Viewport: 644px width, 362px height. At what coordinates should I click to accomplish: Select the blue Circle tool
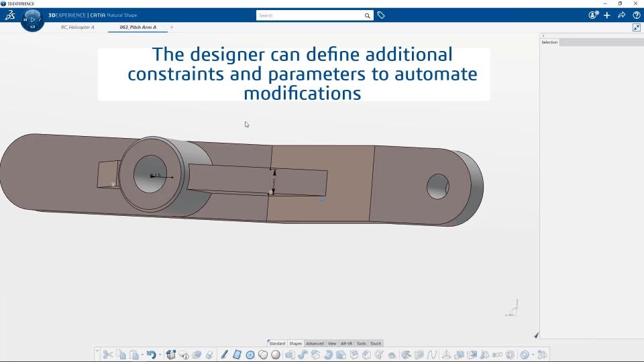point(250,355)
